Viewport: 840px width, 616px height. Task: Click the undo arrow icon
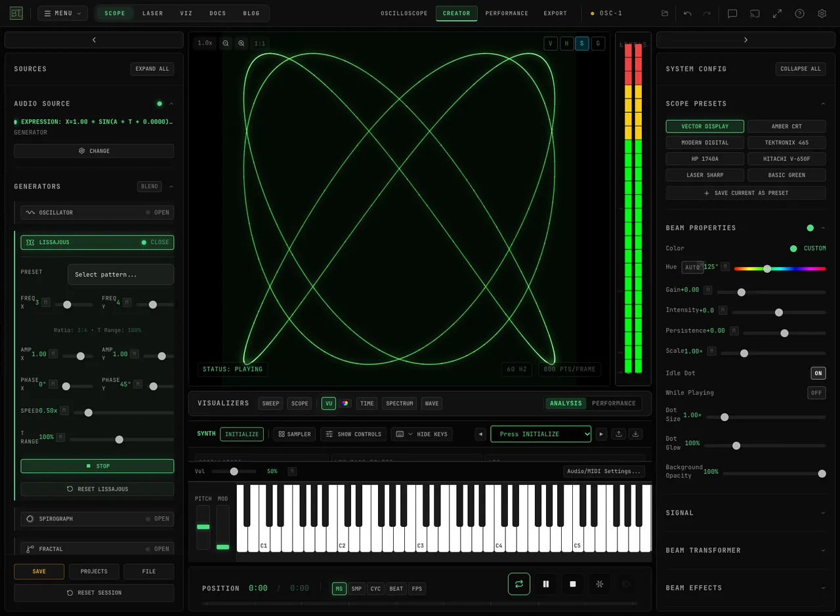(x=687, y=13)
